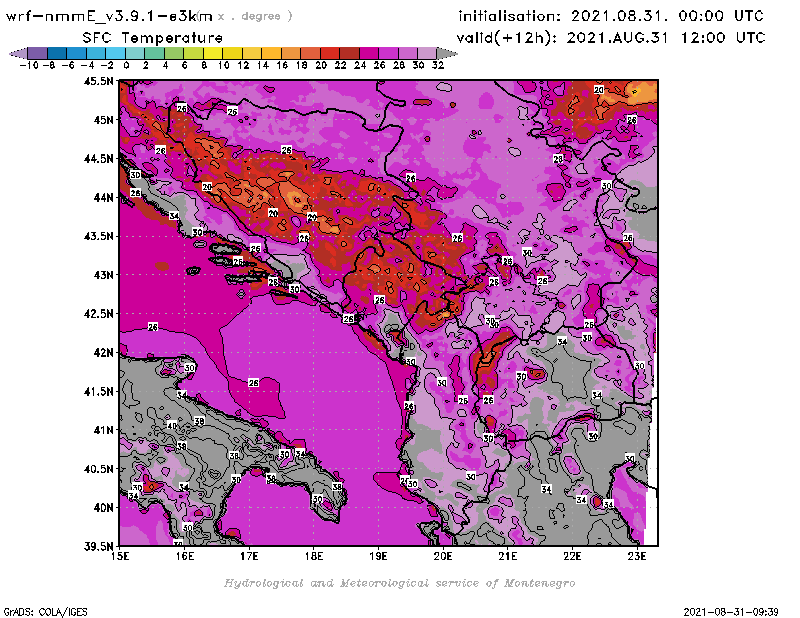Click the timestamp 2021-08-31-09:39
Viewport: 800px width, 618px height.
(731, 611)
